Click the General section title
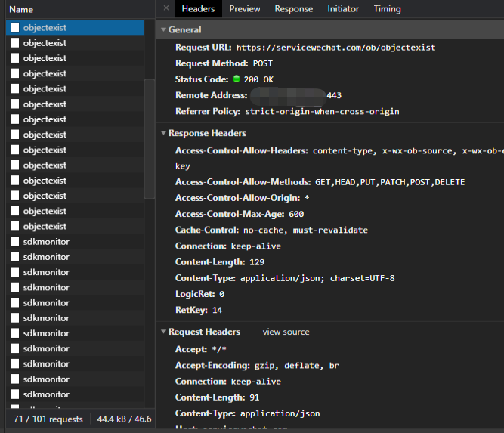Viewport: 504px width, 433px height. 185,30
